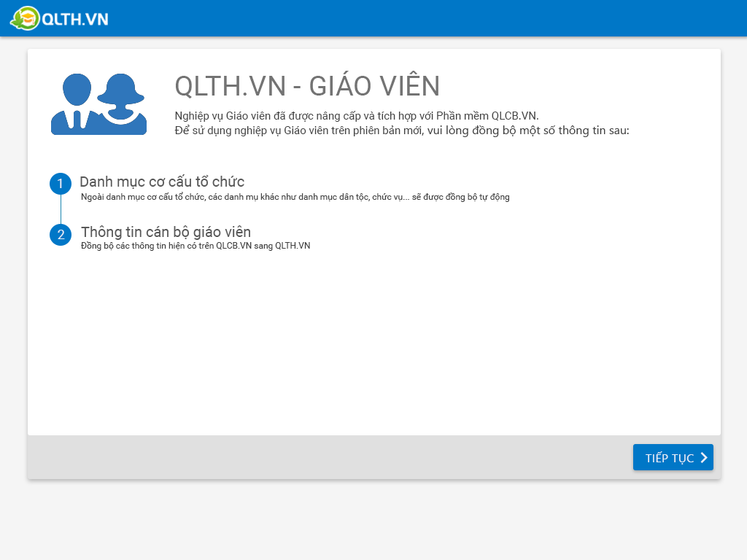This screenshot has height=560, width=747.
Task: Click the teacher silhouettes icon
Action: coord(98,104)
